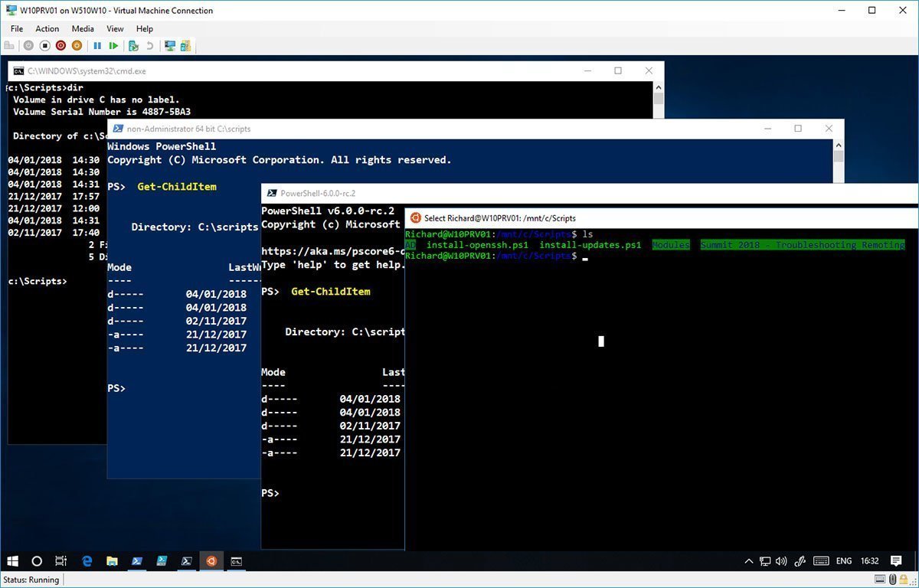Launch Microsoft Edge from the taskbar
This screenshot has height=588, width=919.
(87, 560)
